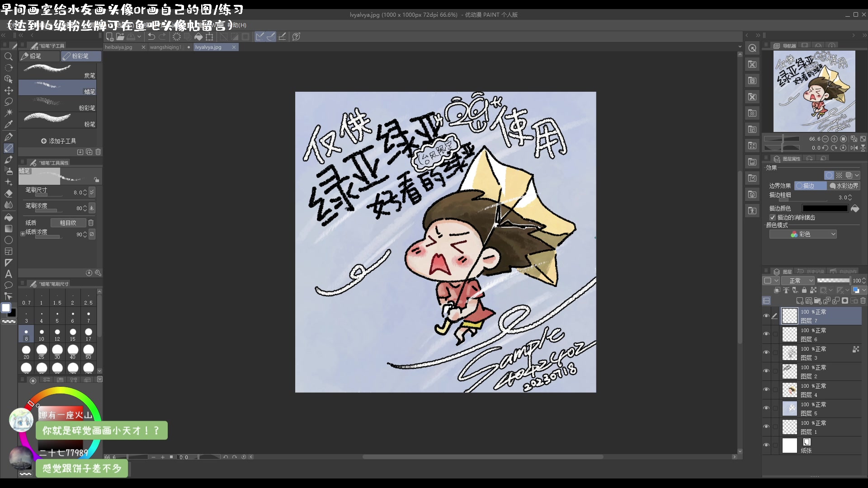Switch to the heibaiya.jpg document tab
This screenshot has height=488, width=868.
point(119,47)
